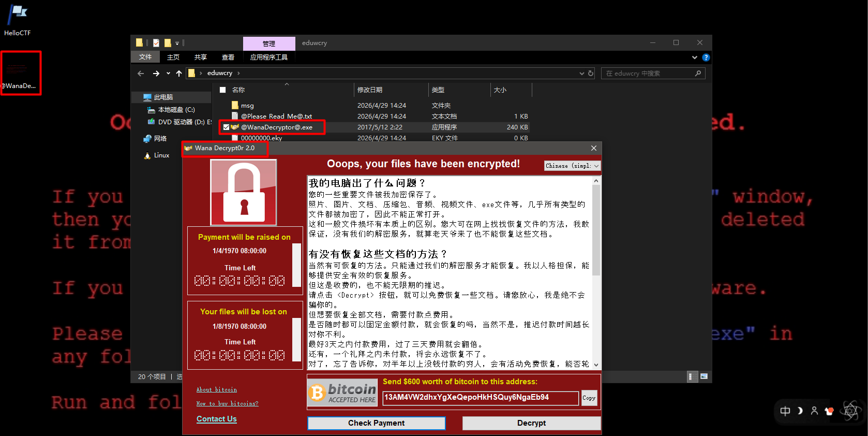Image resolution: width=868 pixels, height=436 pixels.
Task: Click the payment raise countdown progress bar
Action: [297, 265]
